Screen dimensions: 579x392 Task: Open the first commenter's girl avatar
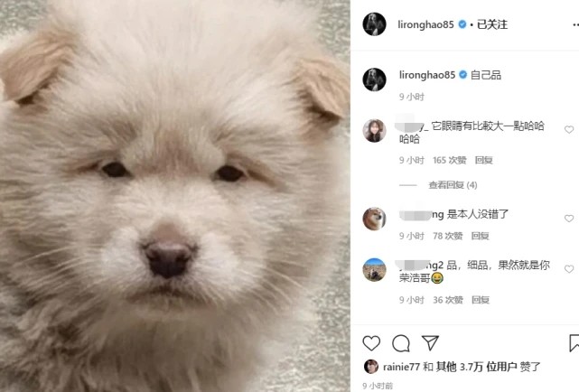point(375,131)
